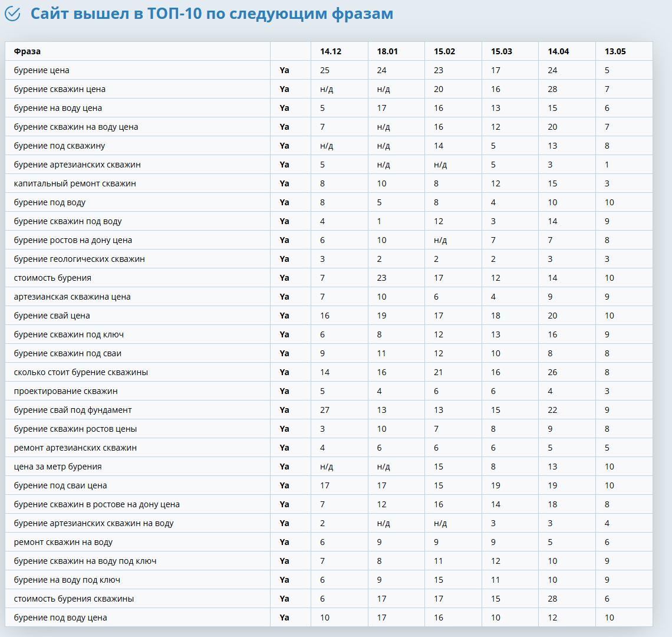672x637 pixels.
Task: Click the 18.01 'н/д' cell for 'цена за метр бурения'
Action: (x=383, y=467)
